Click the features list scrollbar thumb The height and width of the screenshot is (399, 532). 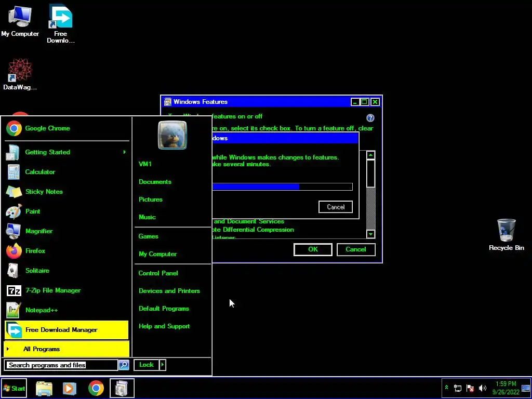point(370,174)
